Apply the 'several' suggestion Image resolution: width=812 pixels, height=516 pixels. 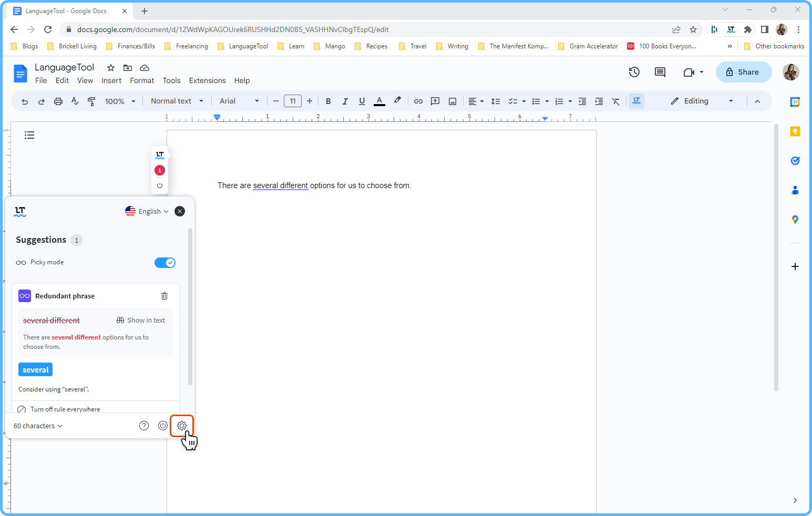click(36, 370)
